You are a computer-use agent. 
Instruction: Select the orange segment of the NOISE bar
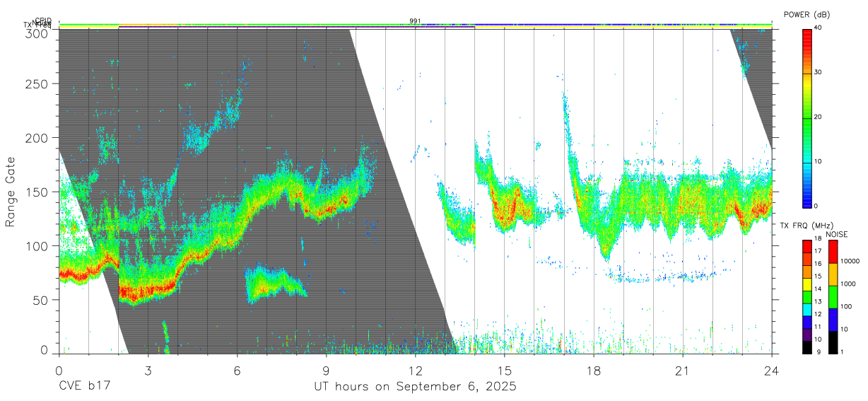(x=833, y=274)
